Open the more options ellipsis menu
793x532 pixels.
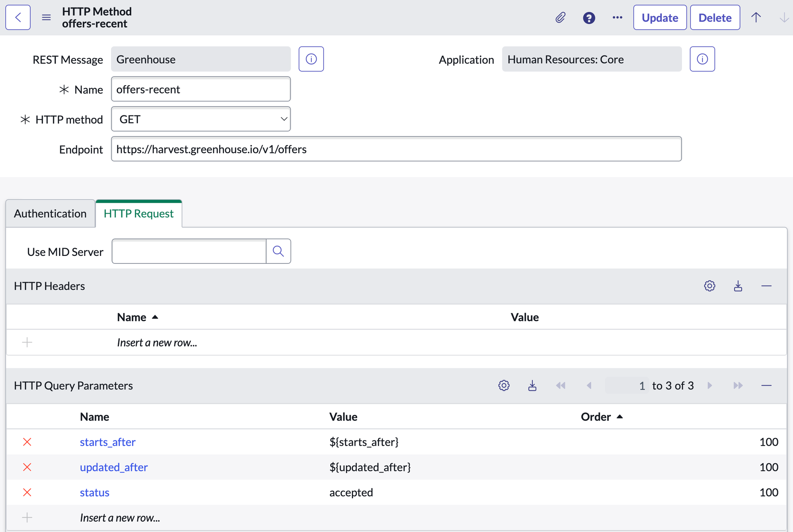coord(617,17)
